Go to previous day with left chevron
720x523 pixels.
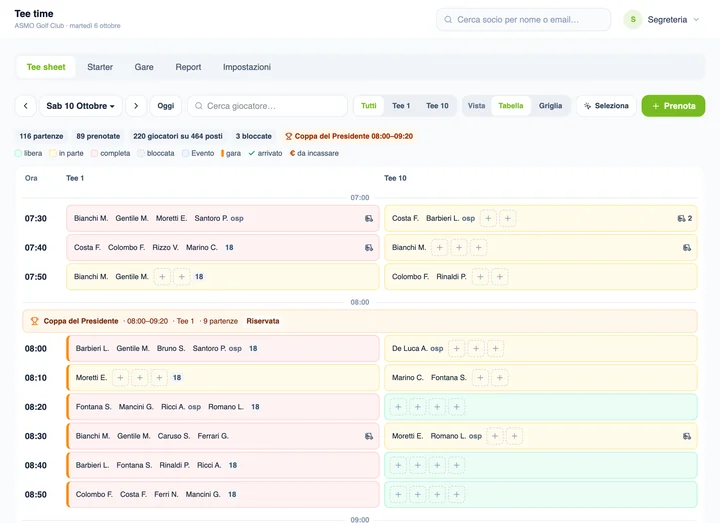point(26,106)
